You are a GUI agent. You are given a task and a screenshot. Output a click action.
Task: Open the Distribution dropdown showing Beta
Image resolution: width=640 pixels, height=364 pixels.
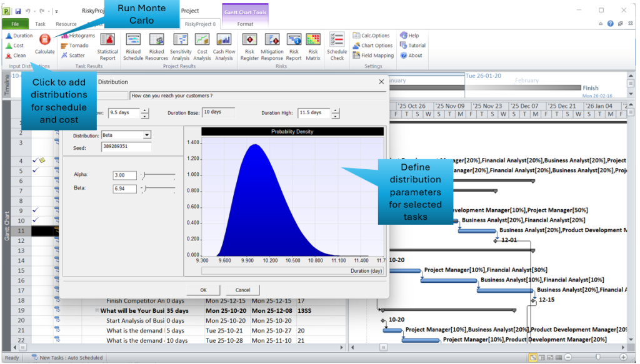tap(146, 135)
